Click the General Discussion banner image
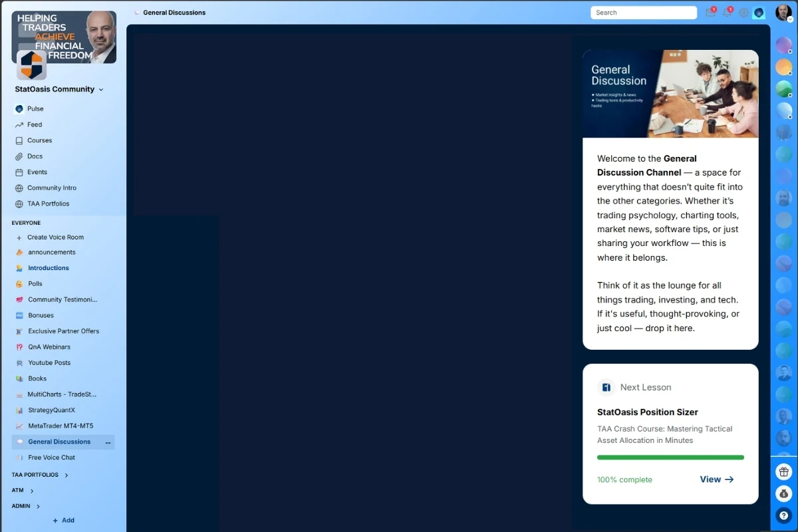Image resolution: width=798 pixels, height=532 pixels. click(x=670, y=94)
